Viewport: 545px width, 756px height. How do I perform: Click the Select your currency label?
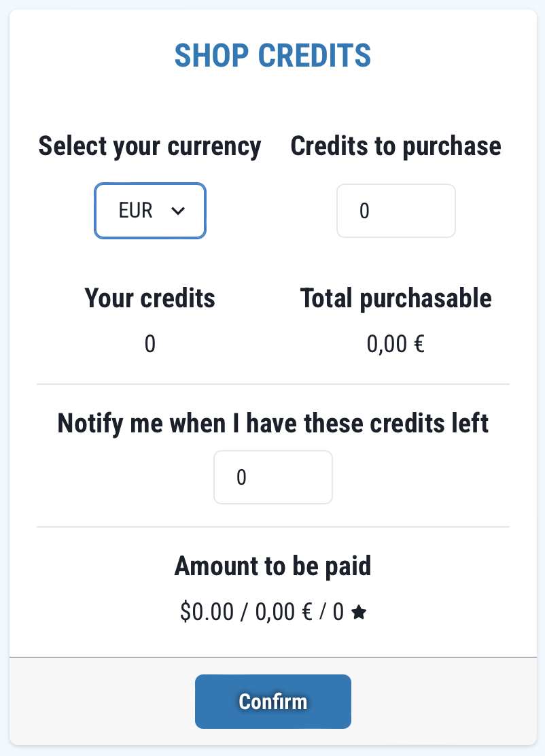[150, 146]
